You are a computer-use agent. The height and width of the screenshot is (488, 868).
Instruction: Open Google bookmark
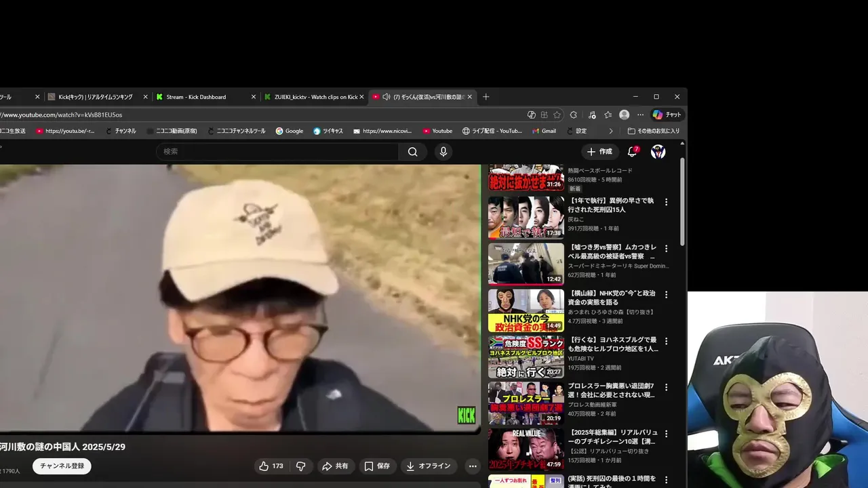point(290,131)
